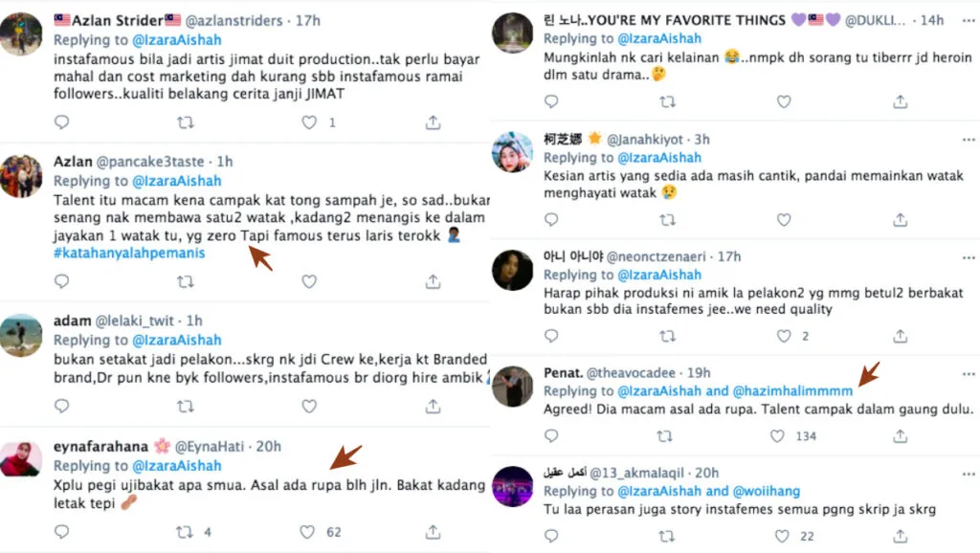Share adam's tweet via the share icon
Image resolution: width=980 pixels, height=553 pixels.
point(433,407)
